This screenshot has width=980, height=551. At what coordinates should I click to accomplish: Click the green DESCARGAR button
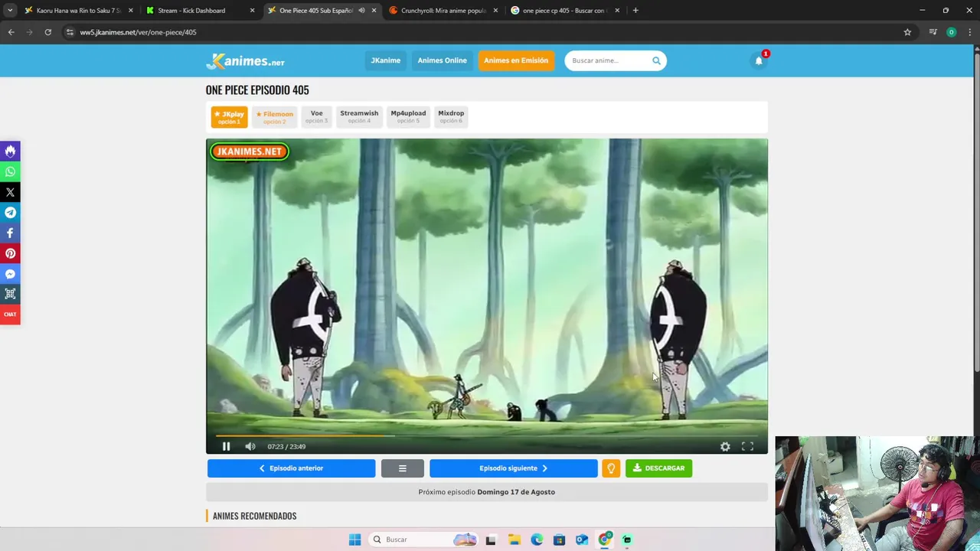tap(658, 468)
